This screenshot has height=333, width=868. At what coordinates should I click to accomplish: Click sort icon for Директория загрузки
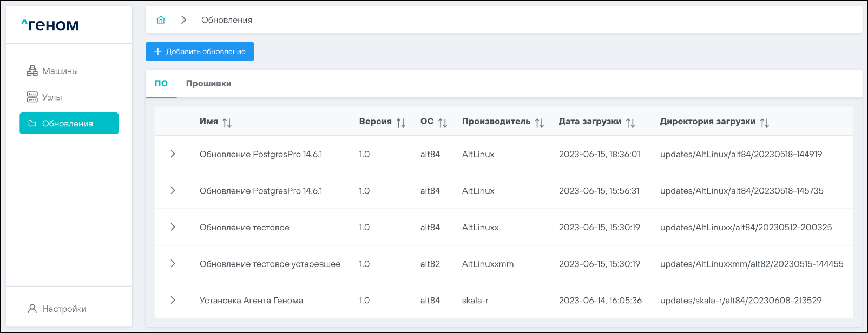764,123
